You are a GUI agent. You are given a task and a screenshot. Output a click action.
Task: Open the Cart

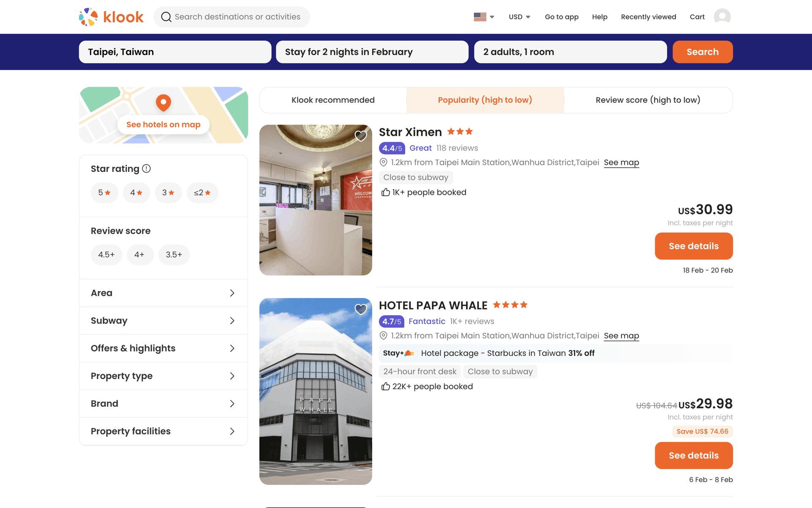point(697,17)
